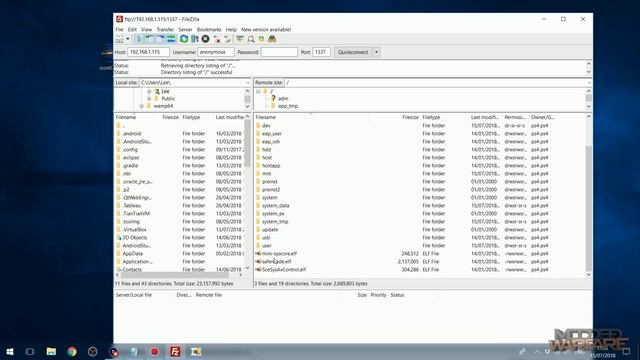This screenshot has height=360, width=640.
Task: Click into the Username field
Action: pos(216,52)
